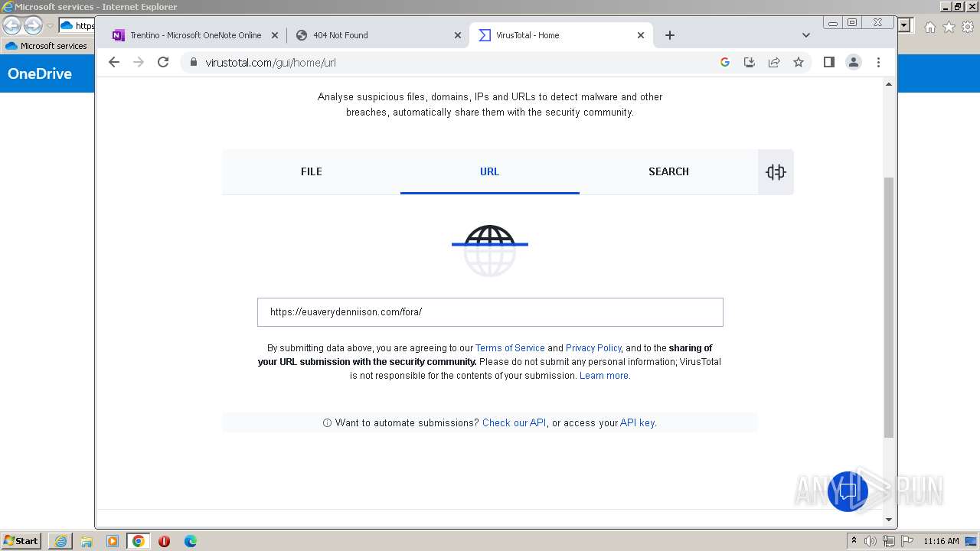Click the install app icon in the address bar
Screen dimensions: 980x551
(750, 62)
